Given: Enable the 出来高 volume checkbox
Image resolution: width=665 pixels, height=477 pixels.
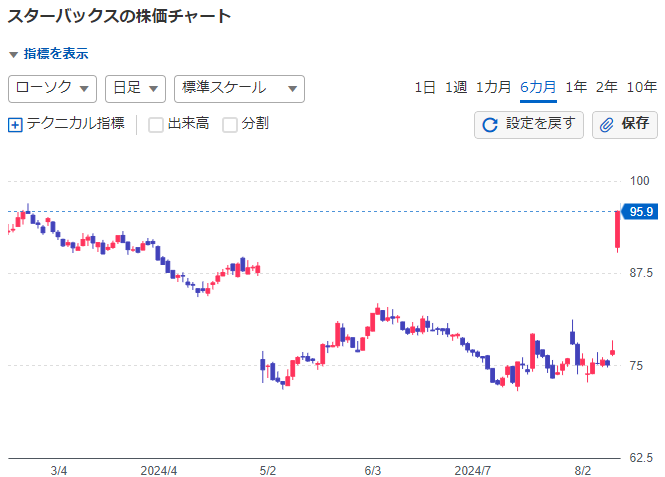Looking at the screenshot, I should coord(156,125).
